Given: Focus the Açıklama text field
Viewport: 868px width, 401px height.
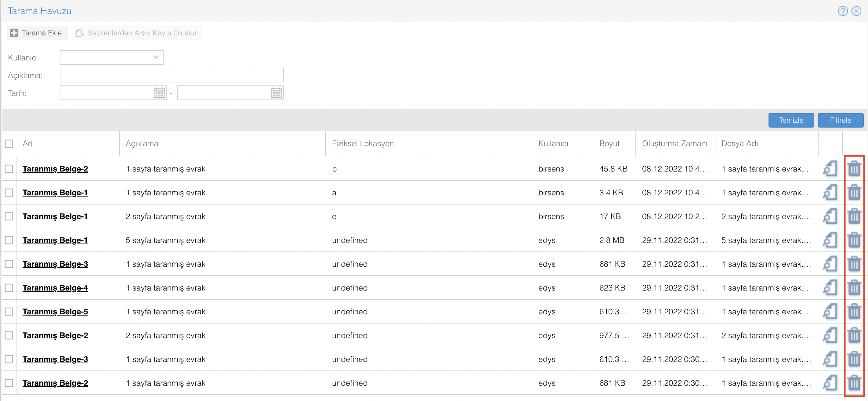Looking at the screenshot, I should [172, 75].
